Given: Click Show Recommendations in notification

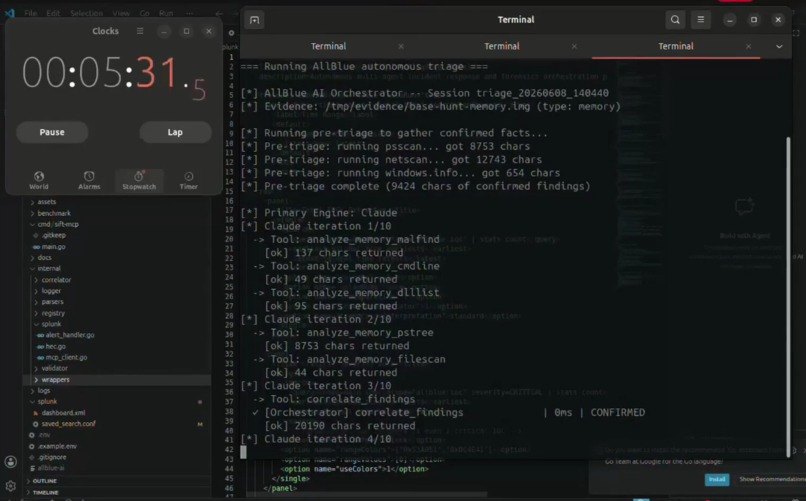Looking at the screenshot, I should (x=772, y=479).
